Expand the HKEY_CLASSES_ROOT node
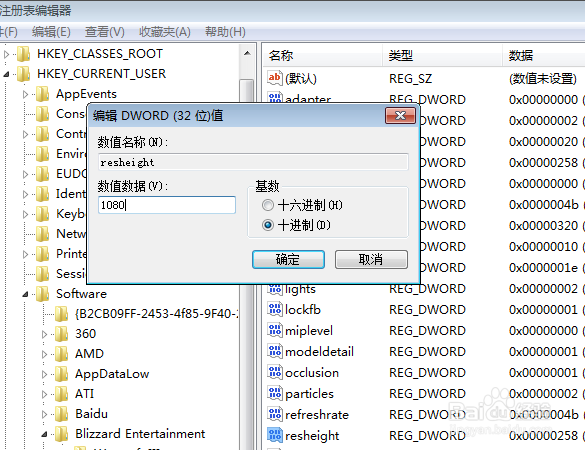585x450 pixels. [x=6, y=54]
